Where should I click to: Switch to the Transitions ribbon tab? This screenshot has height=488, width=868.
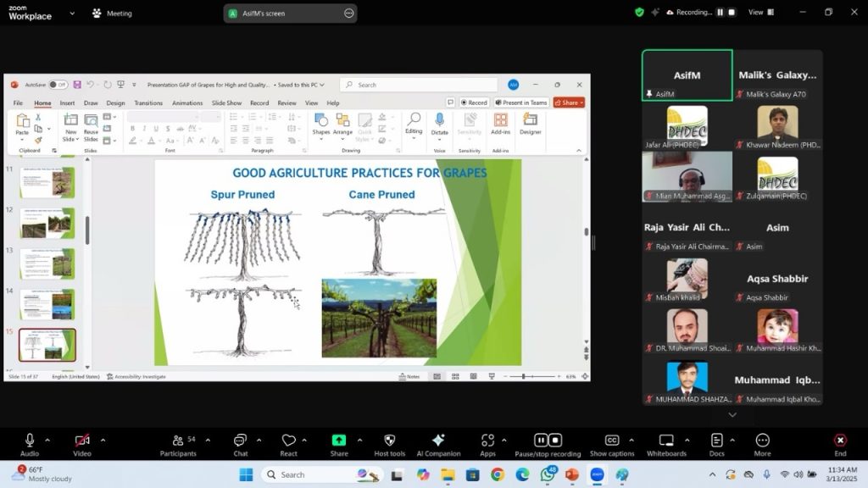point(148,103)
